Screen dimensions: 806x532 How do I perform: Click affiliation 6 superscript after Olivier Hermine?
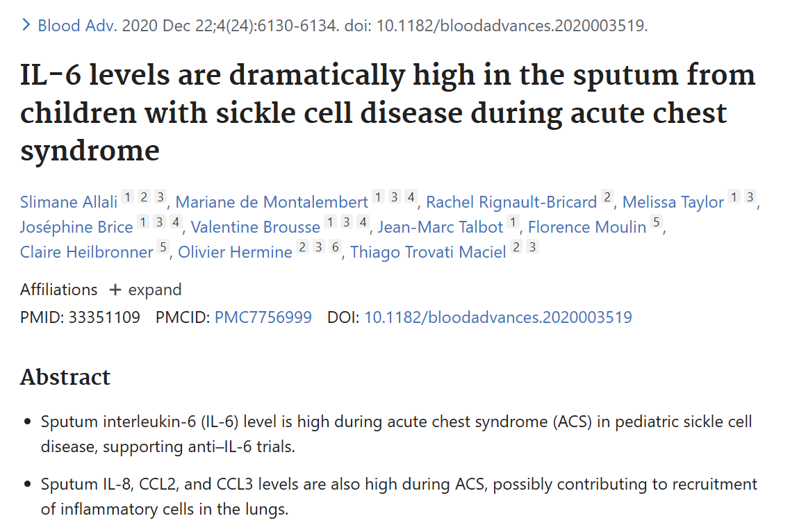pos(335,247)
